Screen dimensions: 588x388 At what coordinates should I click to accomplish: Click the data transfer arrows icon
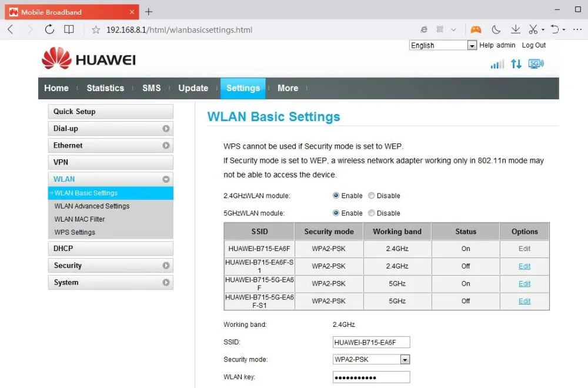pos(516,64)
